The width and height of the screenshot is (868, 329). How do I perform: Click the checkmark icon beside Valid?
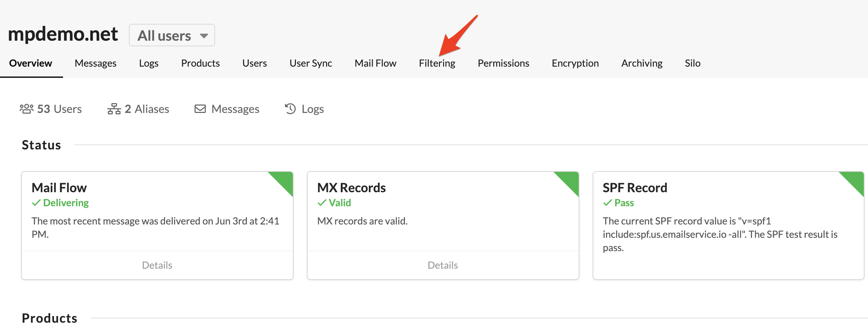[322, 203]
